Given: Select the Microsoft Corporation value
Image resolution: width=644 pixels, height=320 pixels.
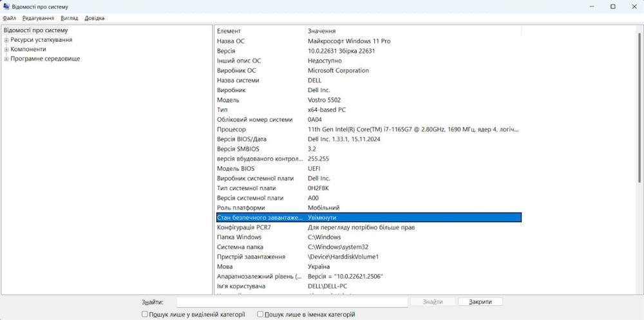Looking at the screenshot, I should (x=339, y=71).
